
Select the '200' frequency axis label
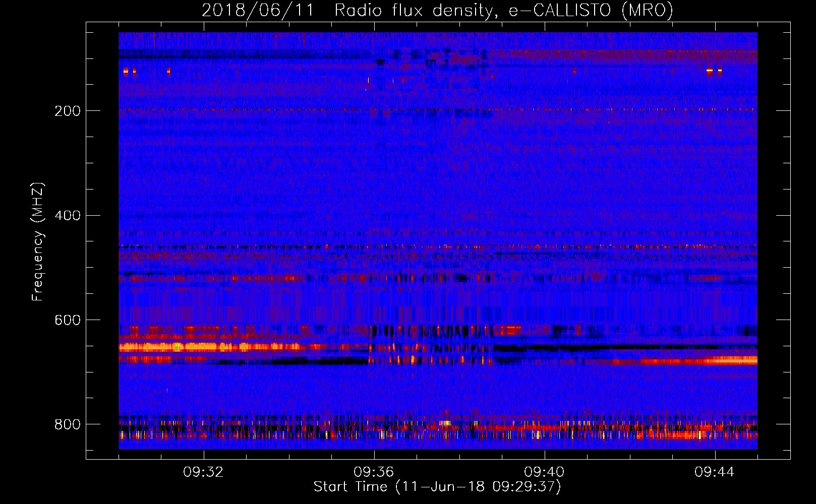point(68,111)
